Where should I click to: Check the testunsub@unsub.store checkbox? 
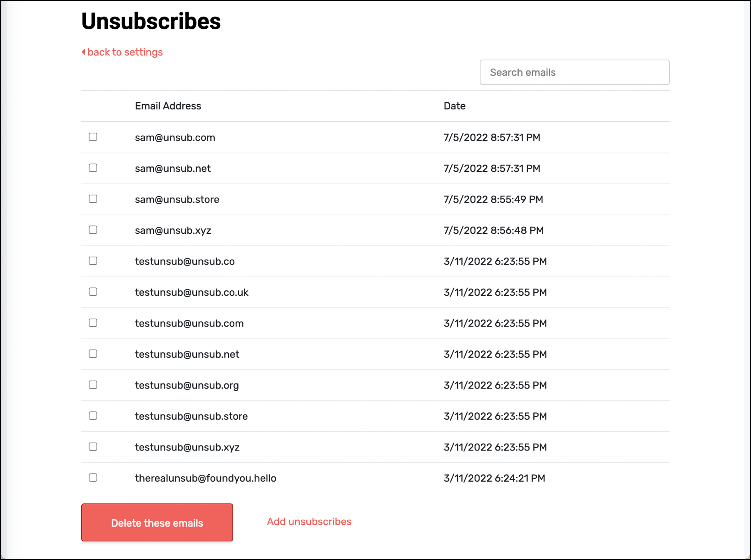coord(93,416)
